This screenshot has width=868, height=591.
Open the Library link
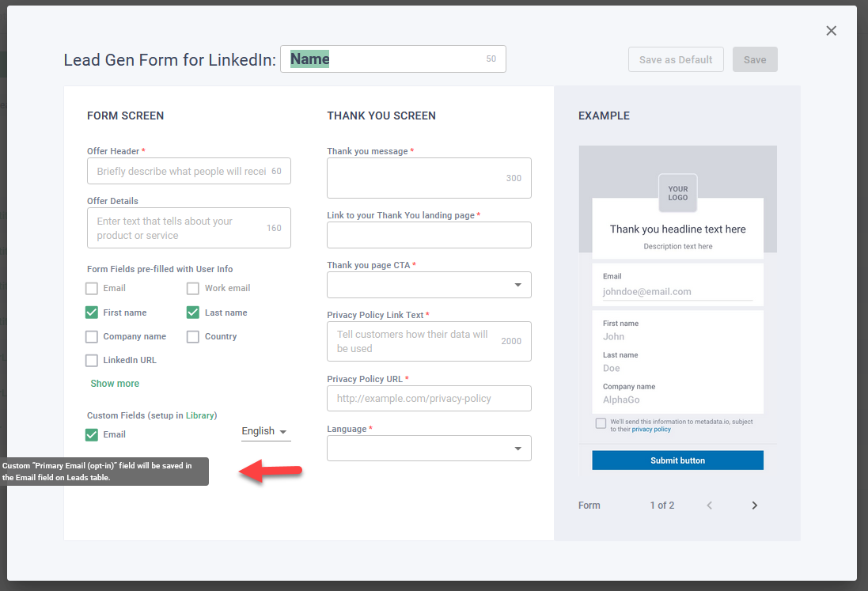pos(199,415)
